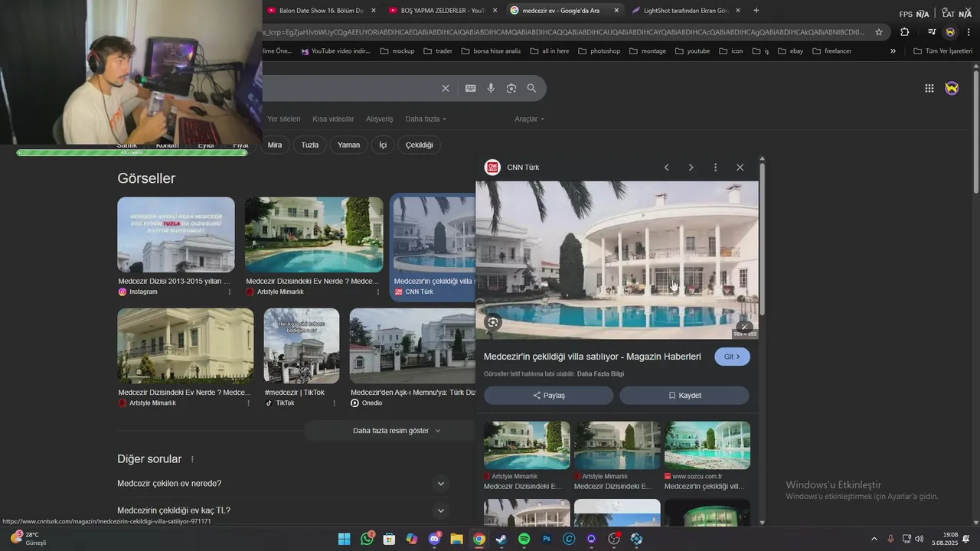Open the Google apps grid
The height and width of the screenshot is (551, 980).
929,88
